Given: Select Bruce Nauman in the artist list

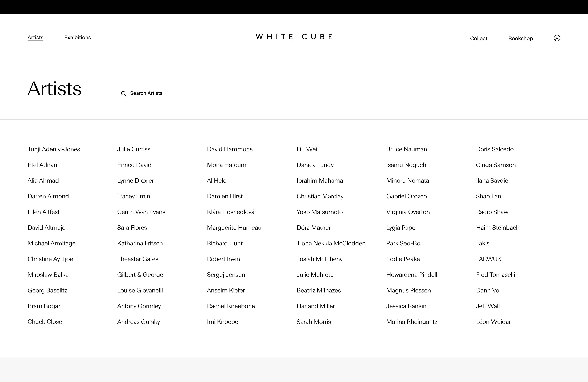Looking at the screenshot, I should 406,149.
